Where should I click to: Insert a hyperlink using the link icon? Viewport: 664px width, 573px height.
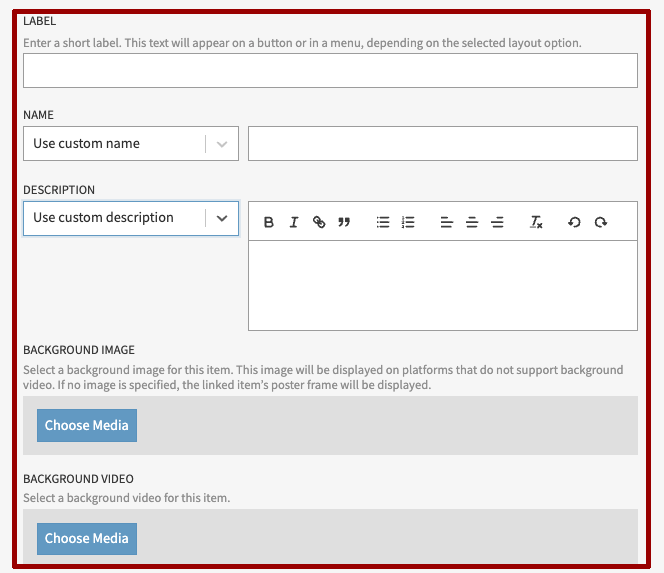click(319, 222)
